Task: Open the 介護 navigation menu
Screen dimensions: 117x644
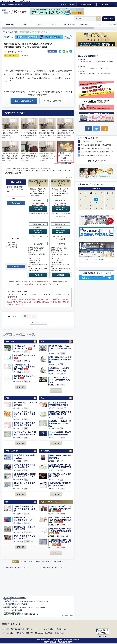Action: click(x=24, y=24)
